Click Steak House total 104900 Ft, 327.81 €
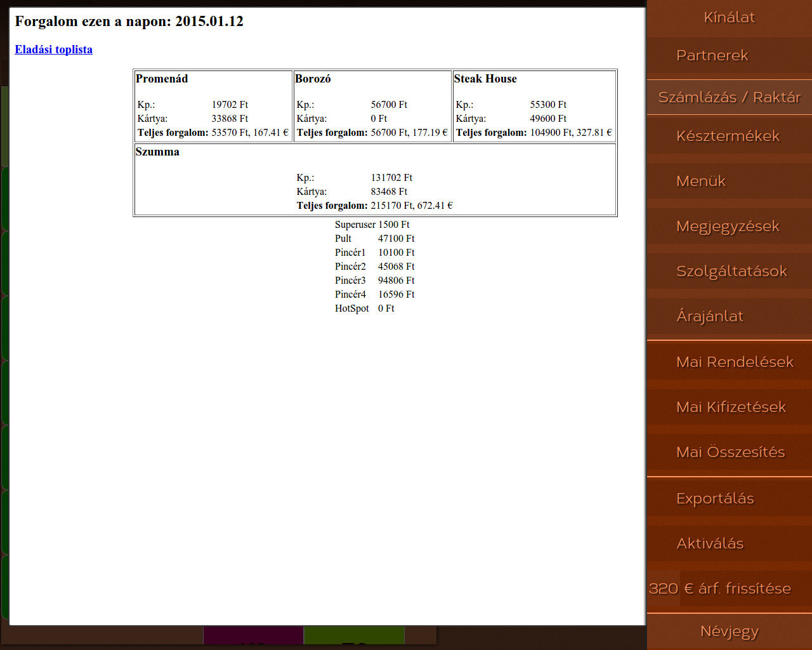 point(571,133)
